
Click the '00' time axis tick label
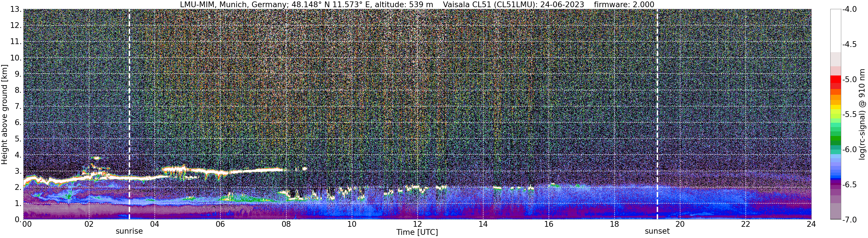coord(27,224)
